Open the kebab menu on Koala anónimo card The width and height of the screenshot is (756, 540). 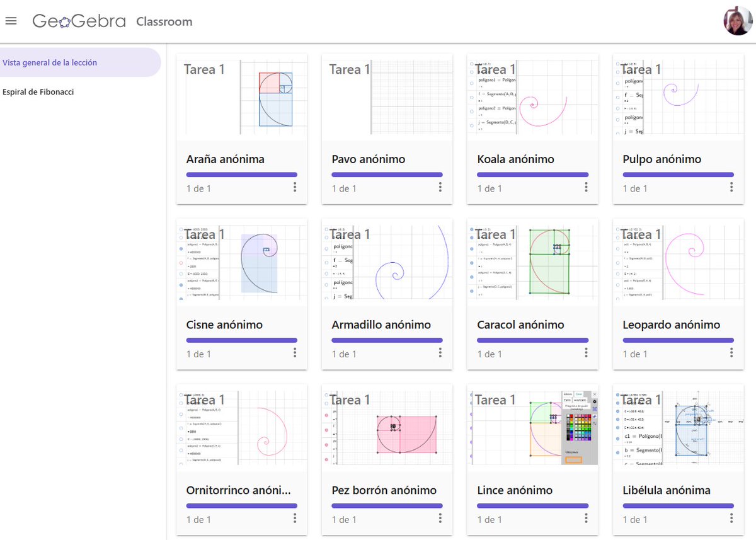coord(585,187)
